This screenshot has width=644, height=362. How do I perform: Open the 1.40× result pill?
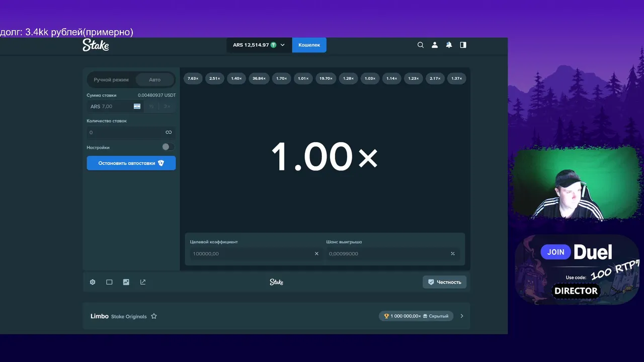pos(236,78)
